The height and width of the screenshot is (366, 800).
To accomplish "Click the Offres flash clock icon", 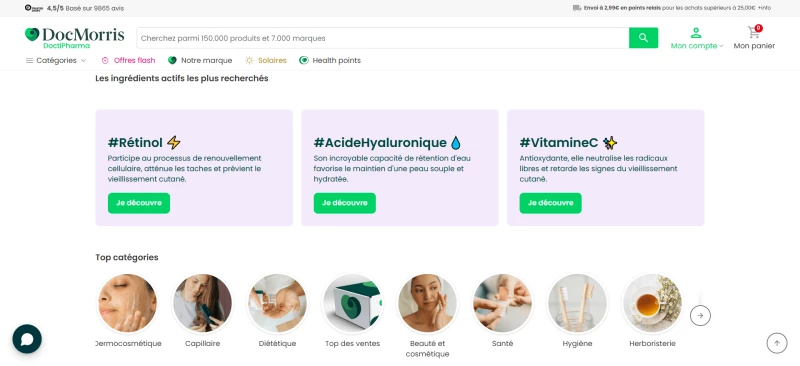I will [105, 60].
